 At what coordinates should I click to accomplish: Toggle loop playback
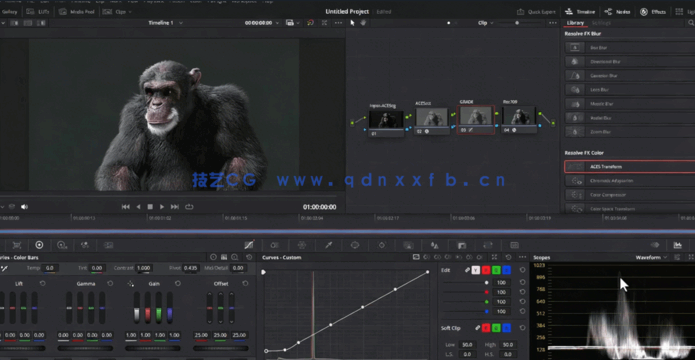pos(189,207)
